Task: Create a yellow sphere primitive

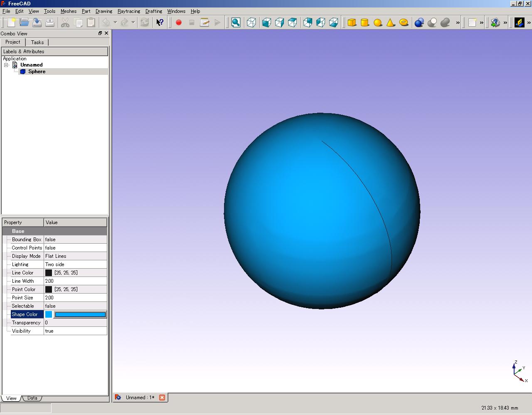Action: [x=378, y=22]
